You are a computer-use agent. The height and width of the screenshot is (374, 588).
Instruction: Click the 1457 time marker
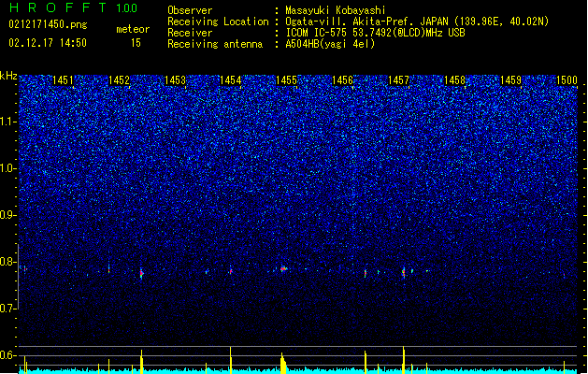tap(398, 79)
